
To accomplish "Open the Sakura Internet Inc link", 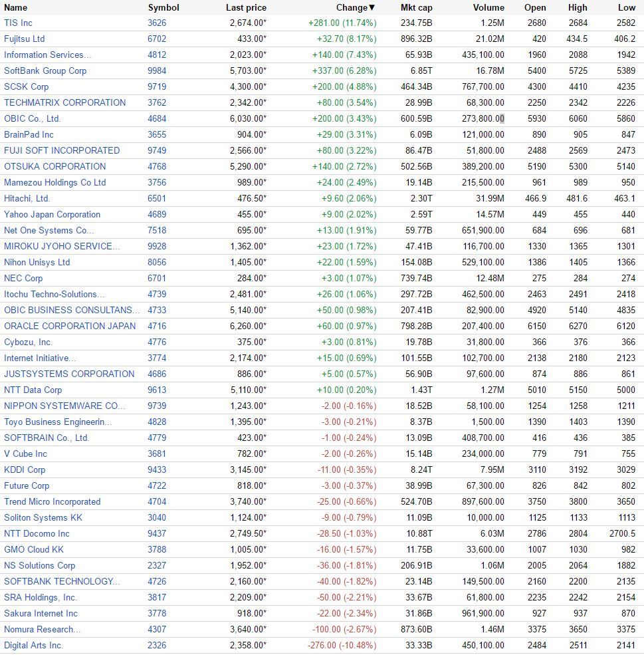I will pos(41,613).
